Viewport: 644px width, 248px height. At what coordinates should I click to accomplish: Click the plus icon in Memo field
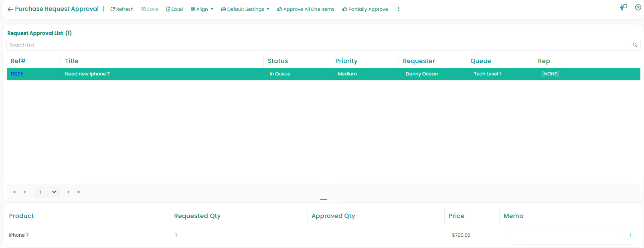click(x=630, y=235)
